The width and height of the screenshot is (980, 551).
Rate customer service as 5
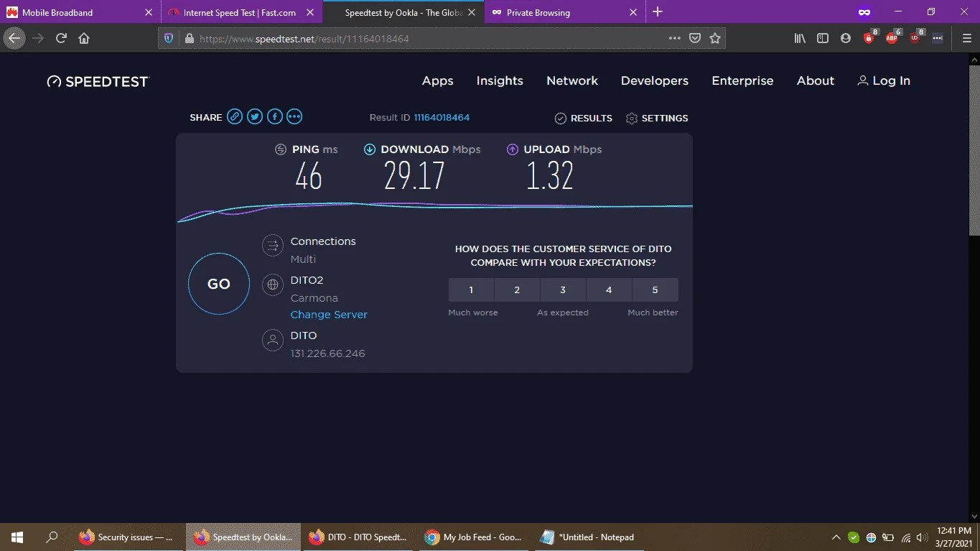coord(655,290)
